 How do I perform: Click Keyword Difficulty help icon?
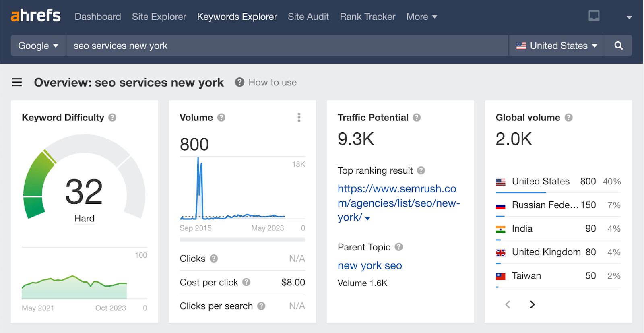(x=112, y=118)
